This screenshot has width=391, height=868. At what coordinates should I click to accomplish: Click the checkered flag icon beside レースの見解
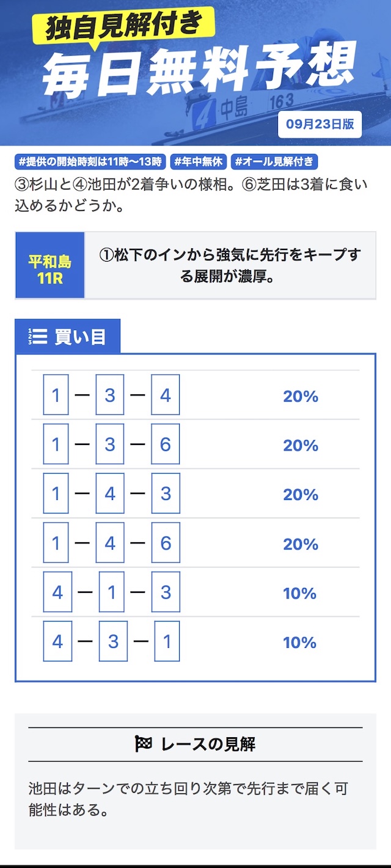tap(143, 744)
